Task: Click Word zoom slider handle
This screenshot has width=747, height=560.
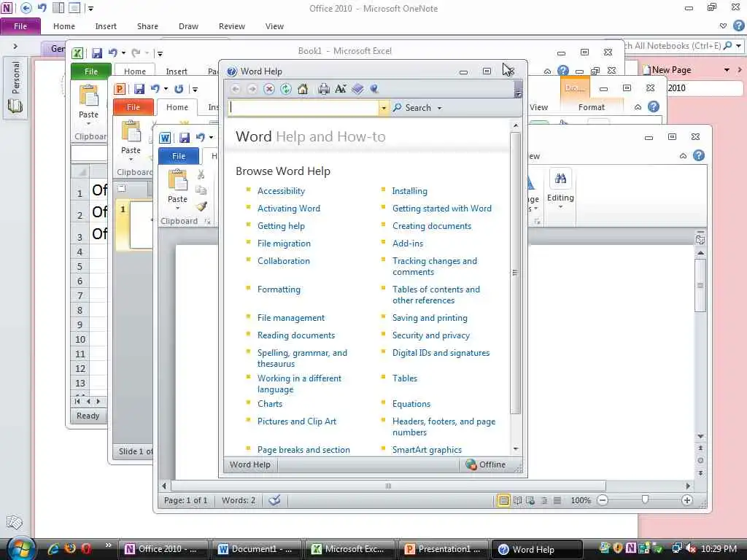Action: pyautogui.click(x=645, y=499)
